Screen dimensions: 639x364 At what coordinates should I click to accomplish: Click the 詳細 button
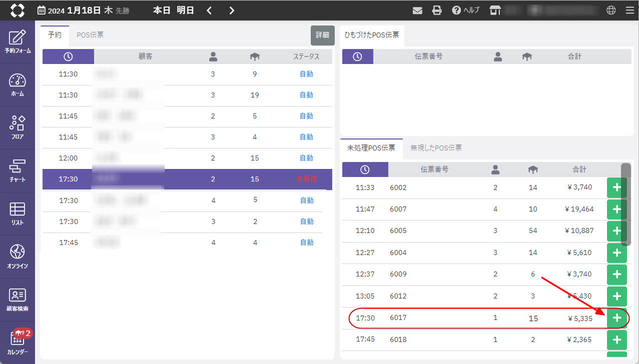click(322, 35)
